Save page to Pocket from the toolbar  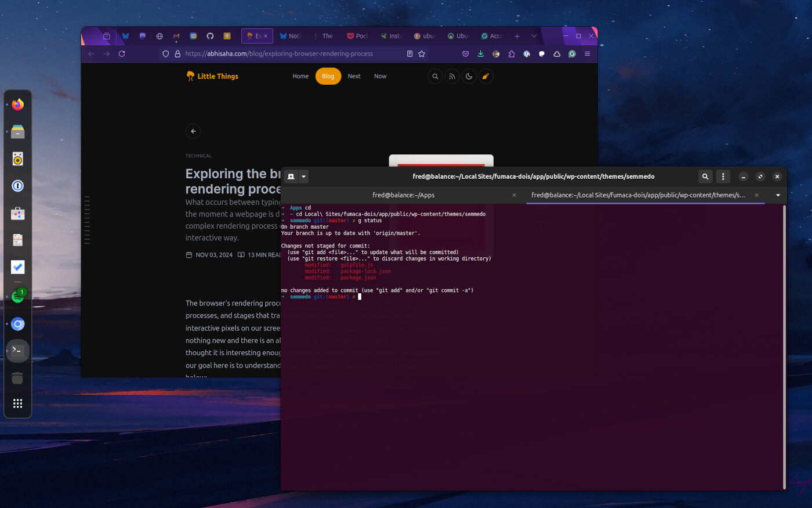(465, 53)
